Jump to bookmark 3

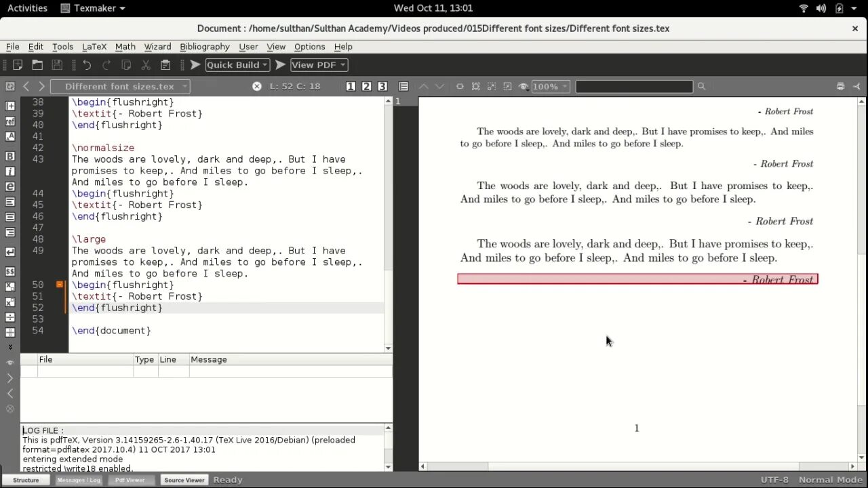click(382, 86)
